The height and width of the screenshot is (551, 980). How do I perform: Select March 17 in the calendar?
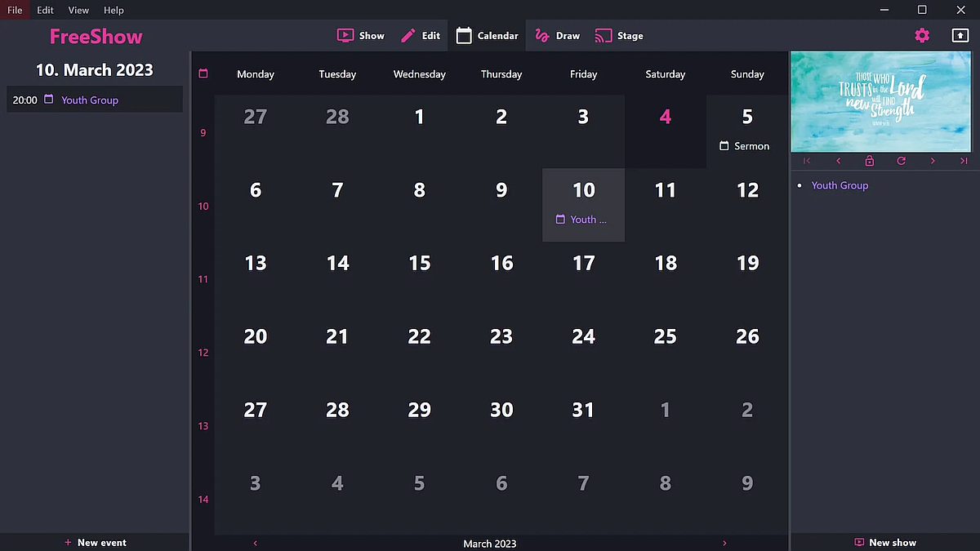(583, 278)
